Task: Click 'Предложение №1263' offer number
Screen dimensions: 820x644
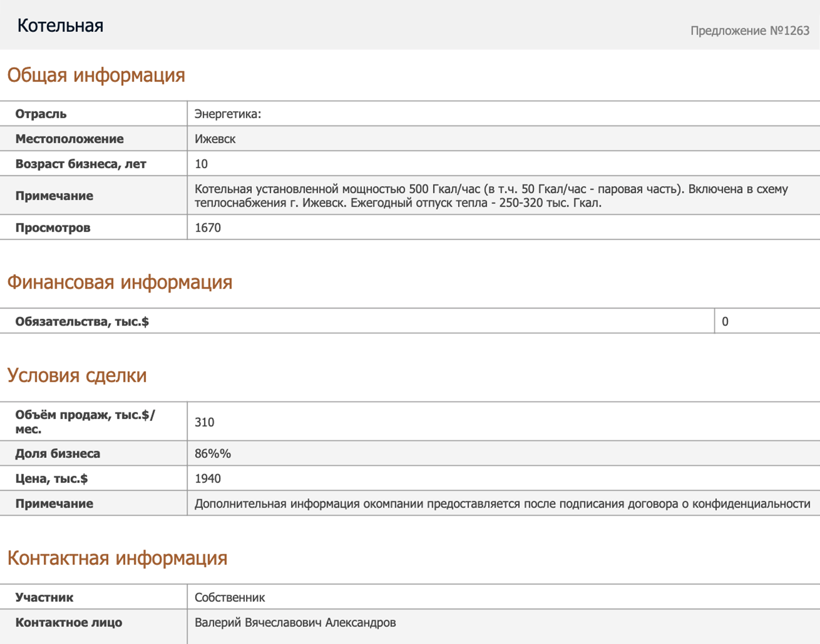Action: [x=750, y=30]
